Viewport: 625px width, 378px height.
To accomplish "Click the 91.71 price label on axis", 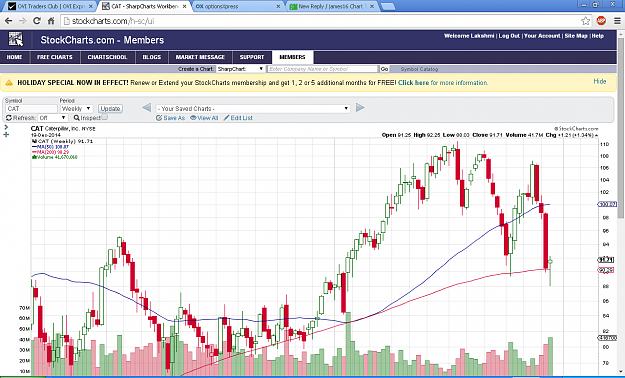I will [x=606, y=260].
